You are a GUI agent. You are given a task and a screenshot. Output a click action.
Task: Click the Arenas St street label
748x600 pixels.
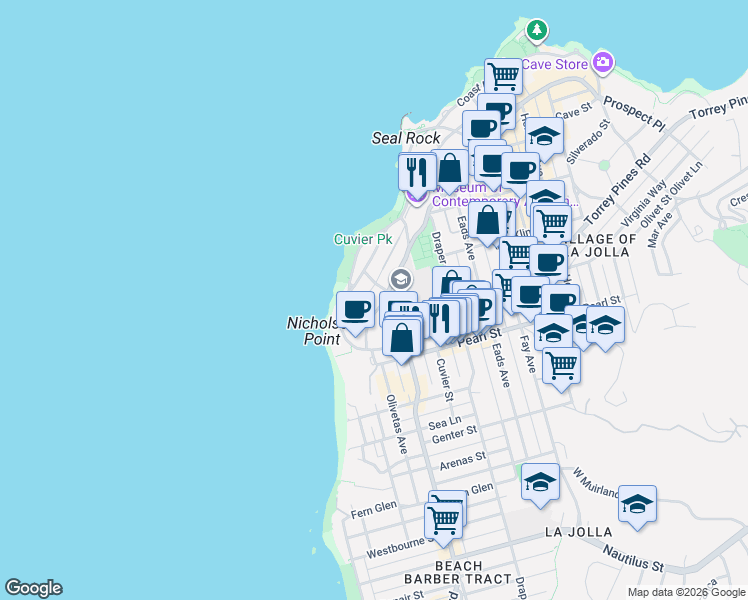(x=463, y=461)
